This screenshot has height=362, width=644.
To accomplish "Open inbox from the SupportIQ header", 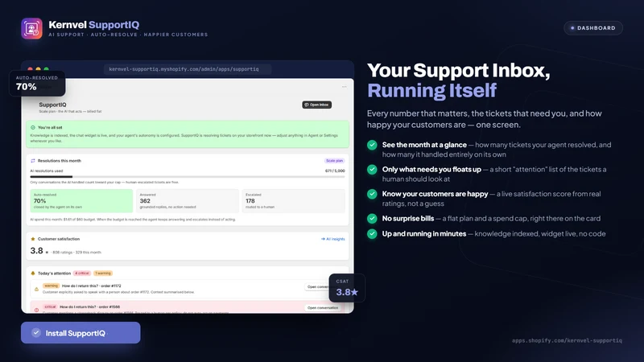I will [x=316, y=105].
